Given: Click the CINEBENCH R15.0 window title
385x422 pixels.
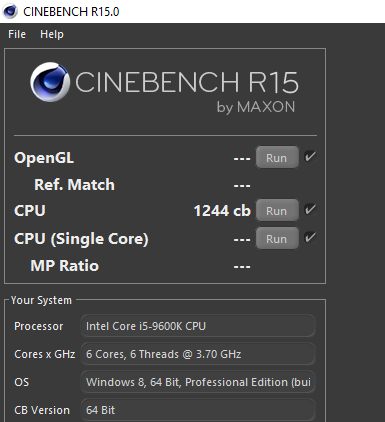Looking at the screenshot, I should 71,12.
